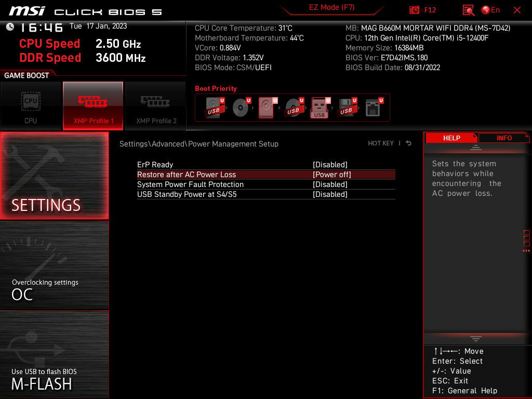Click the MSI logo
532x399 pixels.
[27, 11]
